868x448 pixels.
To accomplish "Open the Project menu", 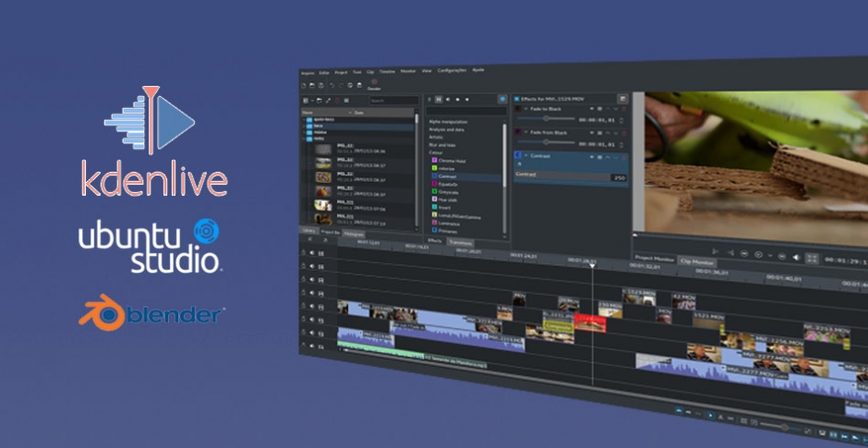I will tap(341, 73).
